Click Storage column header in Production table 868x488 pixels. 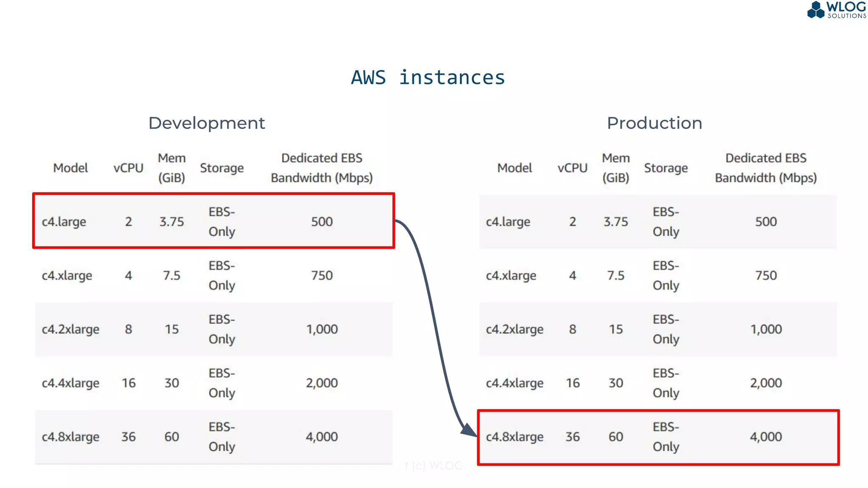pos(665,168)
